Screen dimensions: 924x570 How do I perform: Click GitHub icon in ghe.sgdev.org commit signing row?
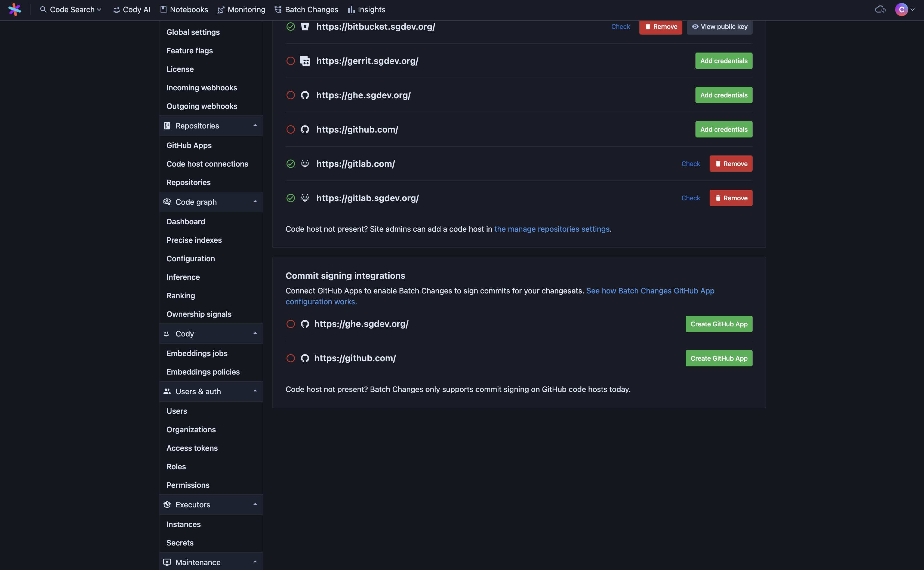click(x=305, y=324)
